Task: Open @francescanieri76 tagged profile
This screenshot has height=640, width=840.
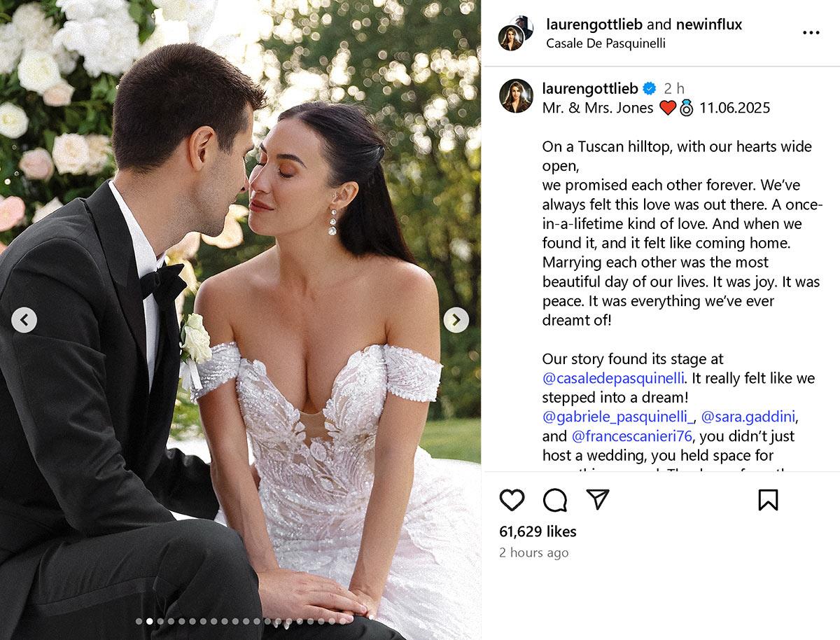Action: [x=632, y=436]
